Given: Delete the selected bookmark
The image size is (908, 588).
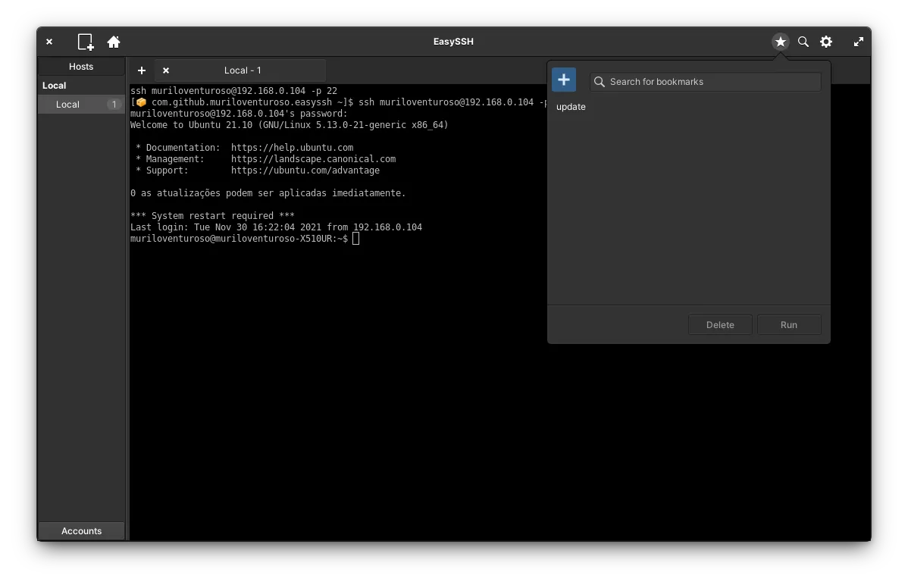Looking at the screenshot, I should [x=719, y=324].
